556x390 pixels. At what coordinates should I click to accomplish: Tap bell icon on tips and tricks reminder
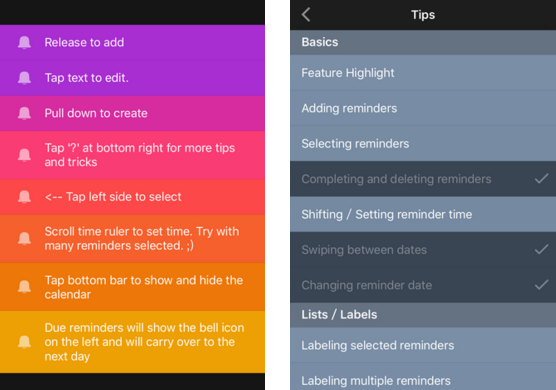point(24,155)
